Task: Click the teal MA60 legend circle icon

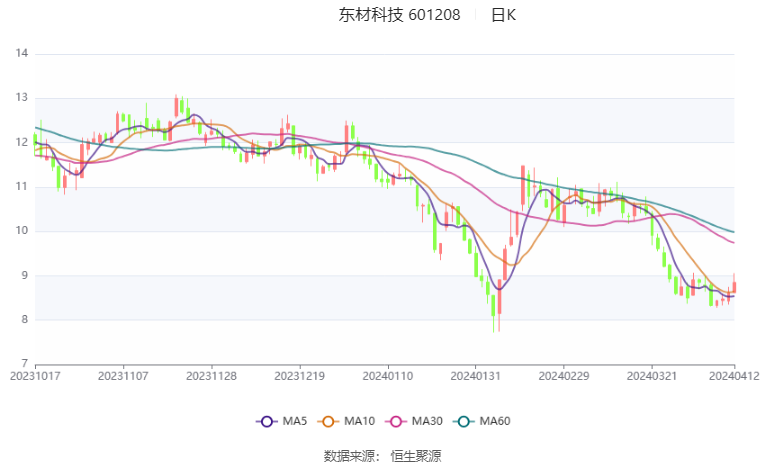Action: (x=463, y=422)
